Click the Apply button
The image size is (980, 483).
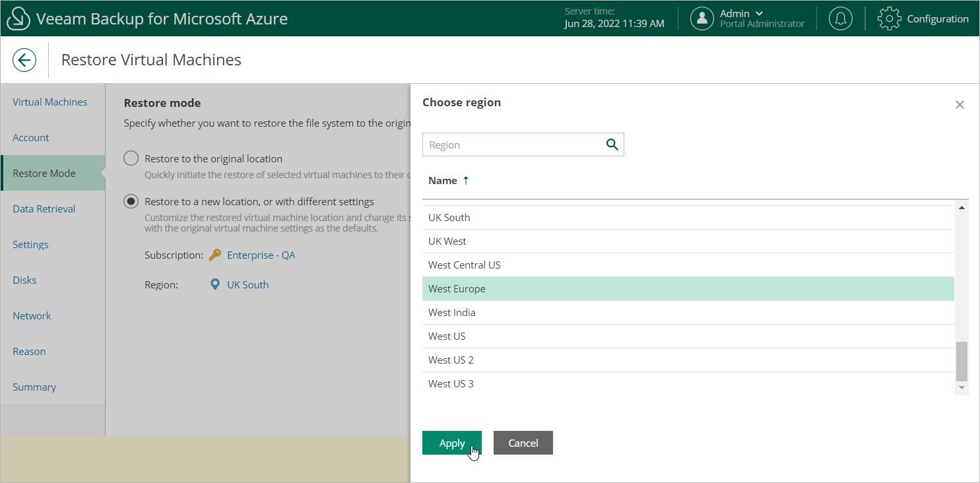452,443
